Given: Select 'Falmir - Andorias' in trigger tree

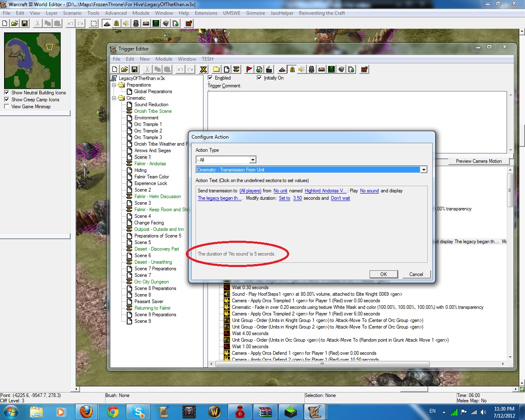Looking at the screenshot, I should point(150,164).
